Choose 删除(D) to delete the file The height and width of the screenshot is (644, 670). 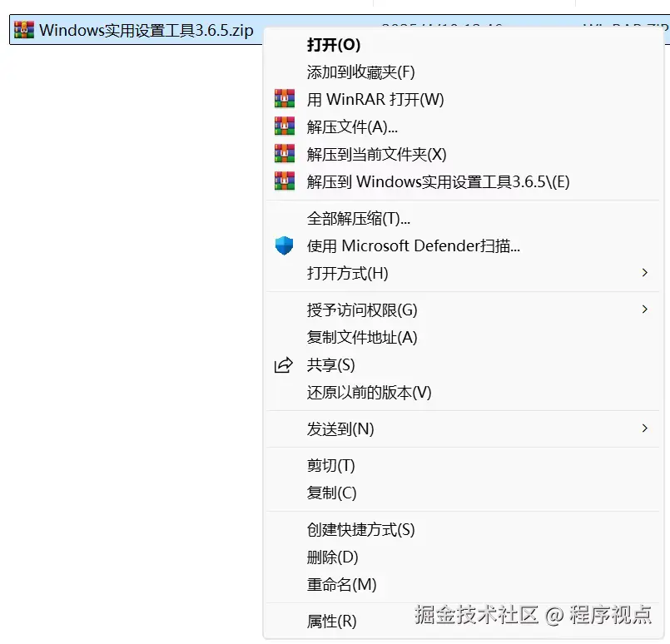point(463,557)
